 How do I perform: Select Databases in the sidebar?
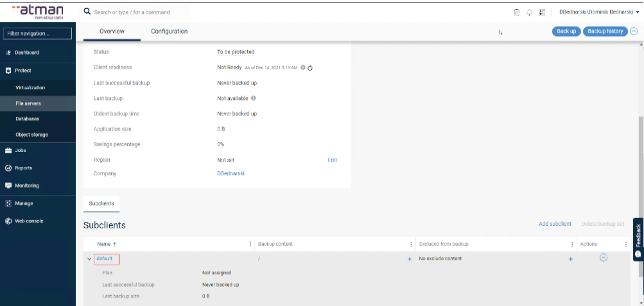28,119
